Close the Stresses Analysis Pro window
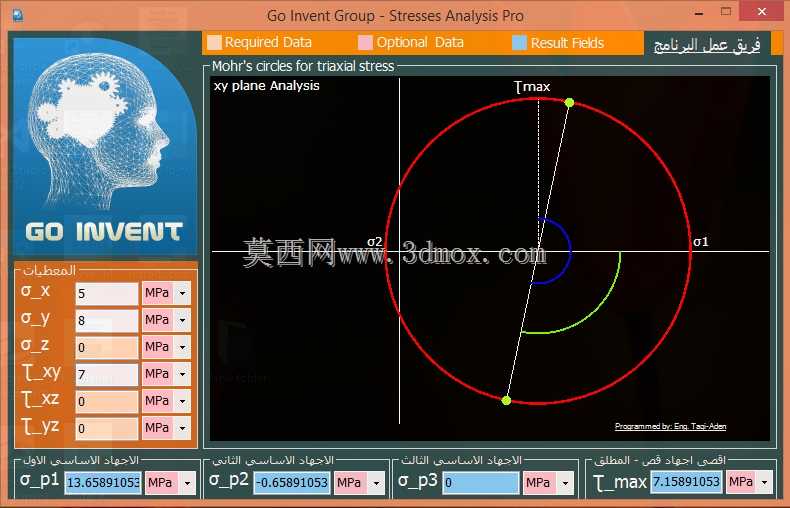Screen dimensions: 790x508 pyautogui.click(x=762, y=12)
